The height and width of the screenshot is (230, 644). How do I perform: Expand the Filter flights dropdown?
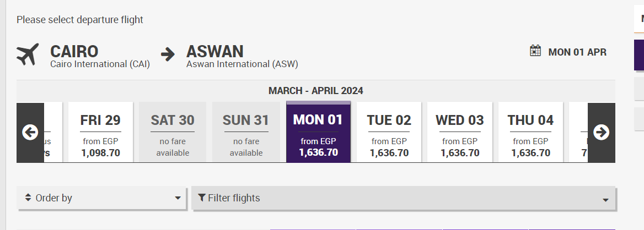coord(404,198)
